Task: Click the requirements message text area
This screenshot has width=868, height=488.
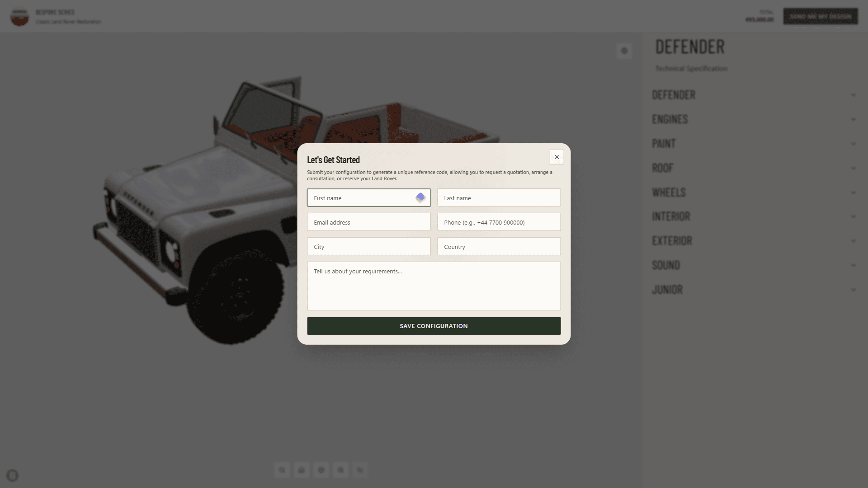Action: (x=434, y=286)
